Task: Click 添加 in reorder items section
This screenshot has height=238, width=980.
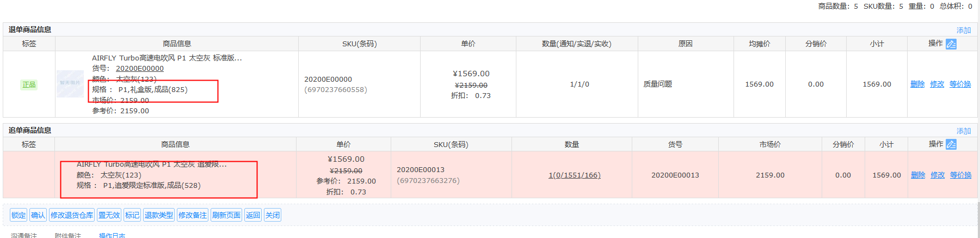Action: (x=964, y=131)
